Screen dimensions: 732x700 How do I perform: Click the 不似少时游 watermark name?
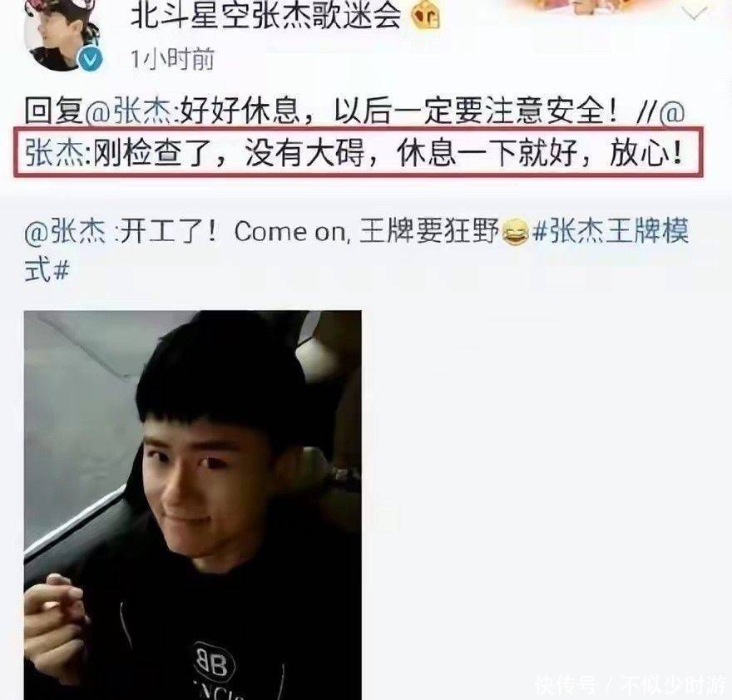[x=673, y=686]
